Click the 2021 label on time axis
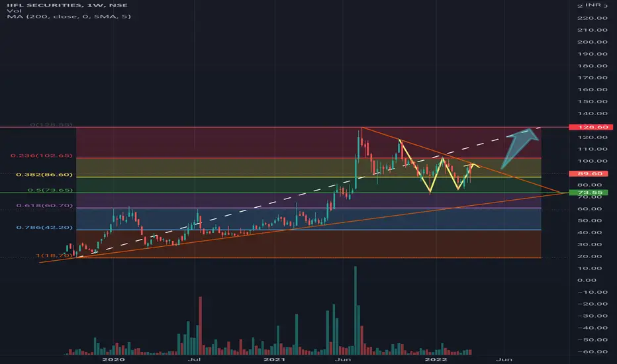This screenshot has height=364, width=617. point(274,359)
